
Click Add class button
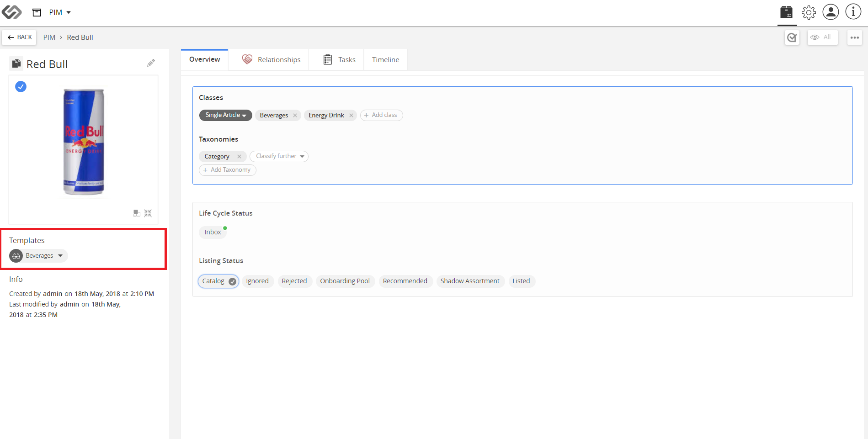(x=381, y=115)
